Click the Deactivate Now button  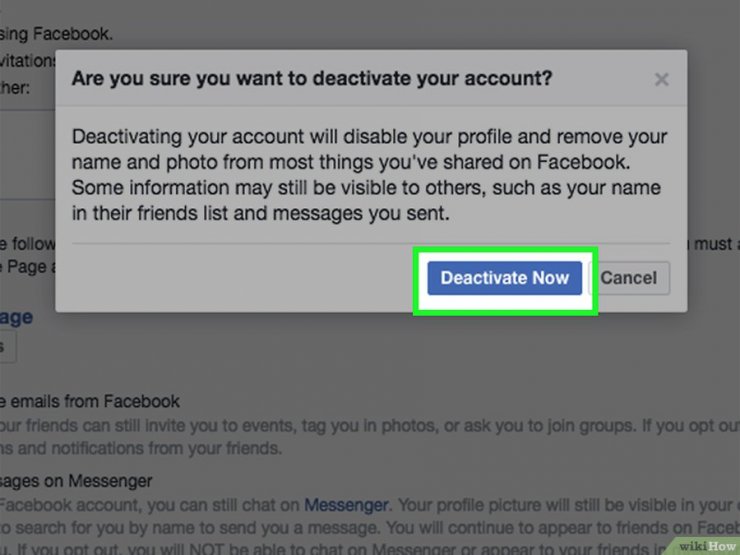pyautogui.click(x=505, y=278)
